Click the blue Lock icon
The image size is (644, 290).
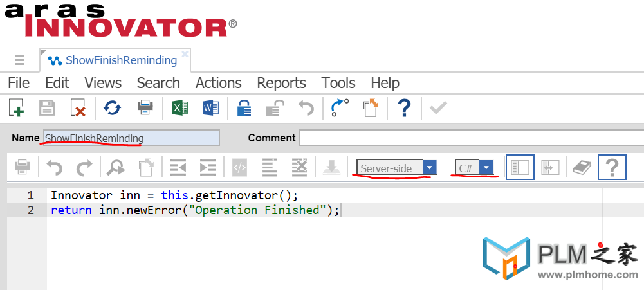pos(244,109)
